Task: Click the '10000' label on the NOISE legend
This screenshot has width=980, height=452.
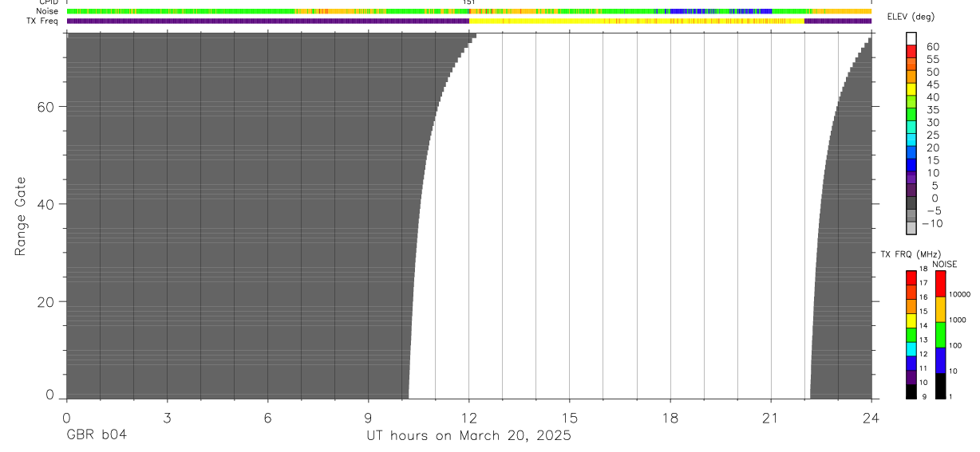Action: pyautogui.click(x=959, y=294)
